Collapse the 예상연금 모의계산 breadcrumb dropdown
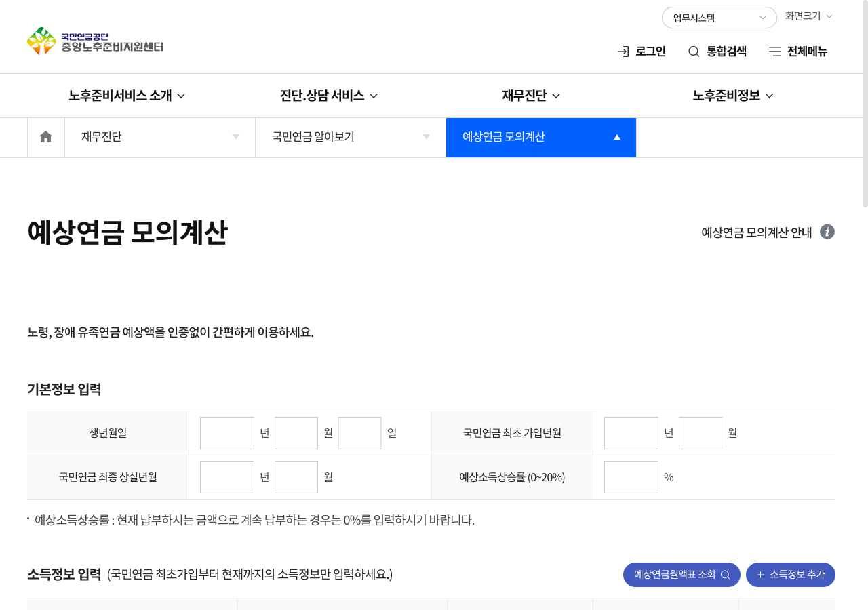 click(x=541, y=137)
